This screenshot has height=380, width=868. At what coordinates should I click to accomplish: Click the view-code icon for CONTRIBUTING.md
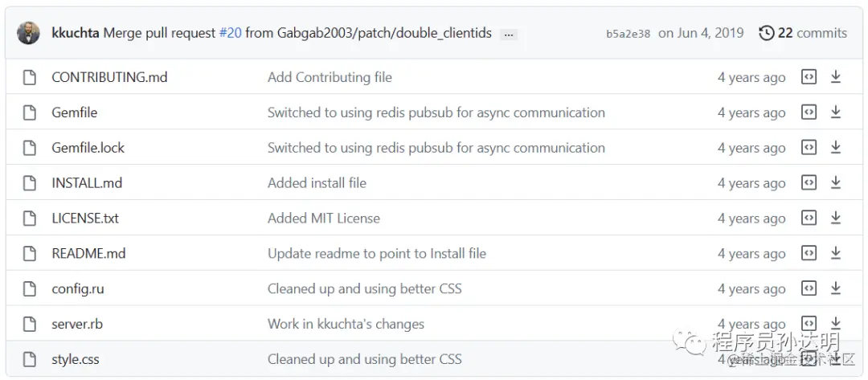pos(809,77)
